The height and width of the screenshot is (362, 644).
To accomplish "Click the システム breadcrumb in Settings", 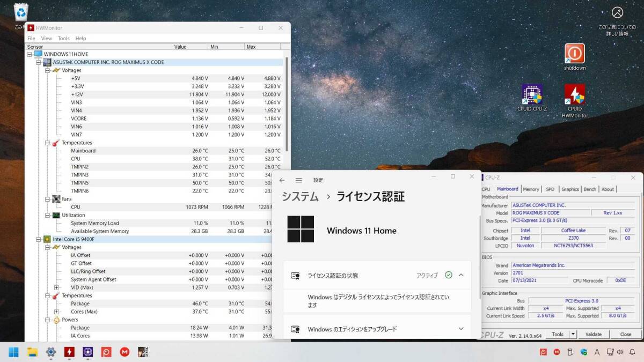I will click(300, 196).
